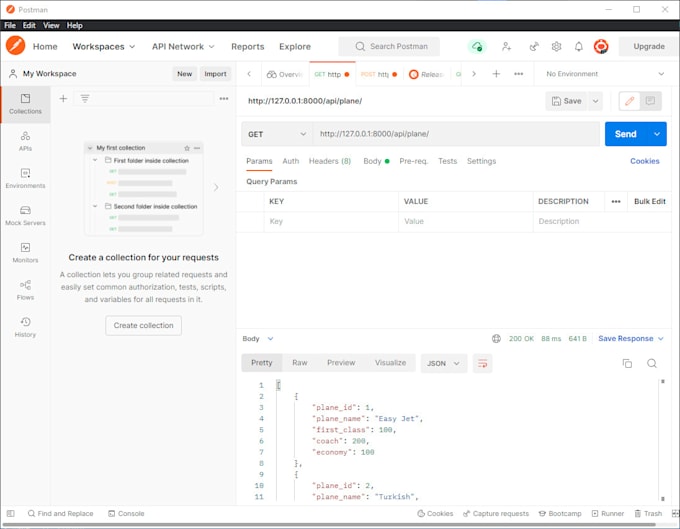Switch to the Tests tab
The image size is (680, 529).
click(x=447, y=161)
